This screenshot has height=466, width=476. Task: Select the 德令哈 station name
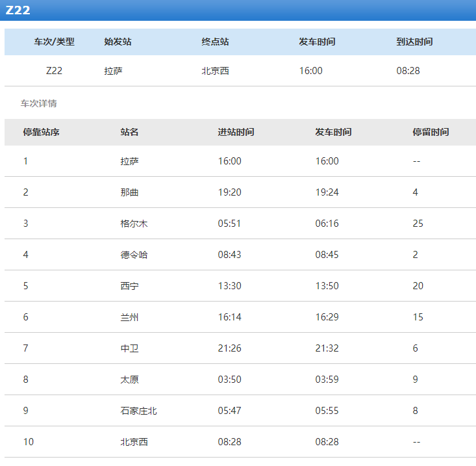(134, 255)
